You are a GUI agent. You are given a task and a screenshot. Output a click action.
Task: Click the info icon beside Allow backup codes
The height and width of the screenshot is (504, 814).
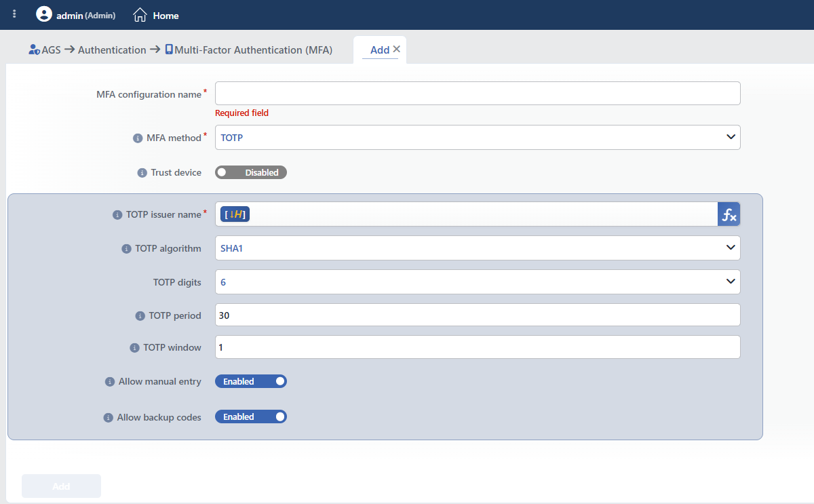click(108, 418)
